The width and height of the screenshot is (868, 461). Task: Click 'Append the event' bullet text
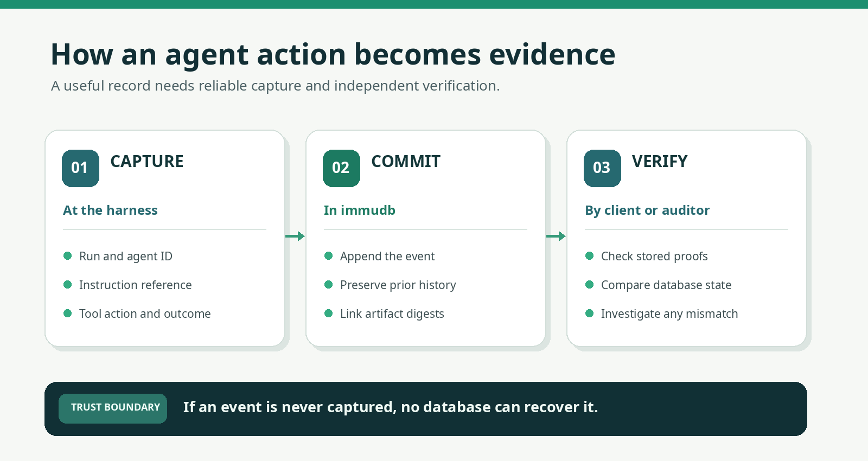click(x=387, y=257)
